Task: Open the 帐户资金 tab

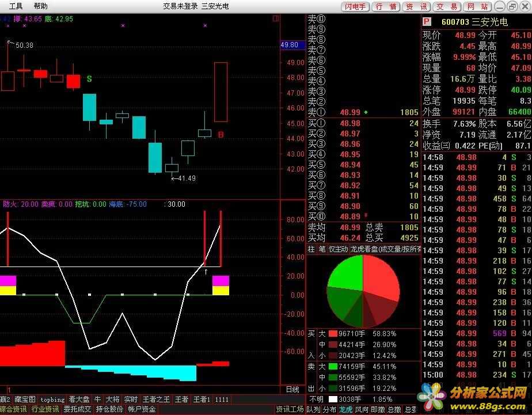Action: 142,409
